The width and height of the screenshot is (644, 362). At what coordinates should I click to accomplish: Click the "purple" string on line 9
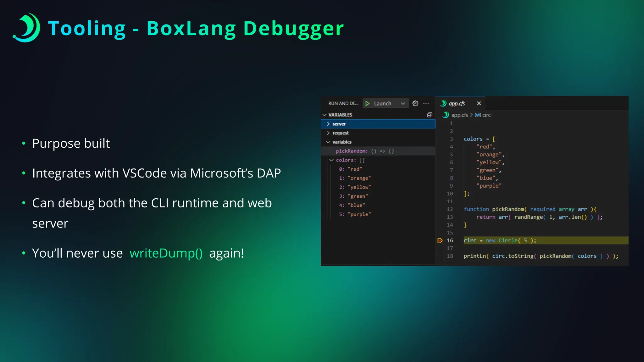pos(489,186)
